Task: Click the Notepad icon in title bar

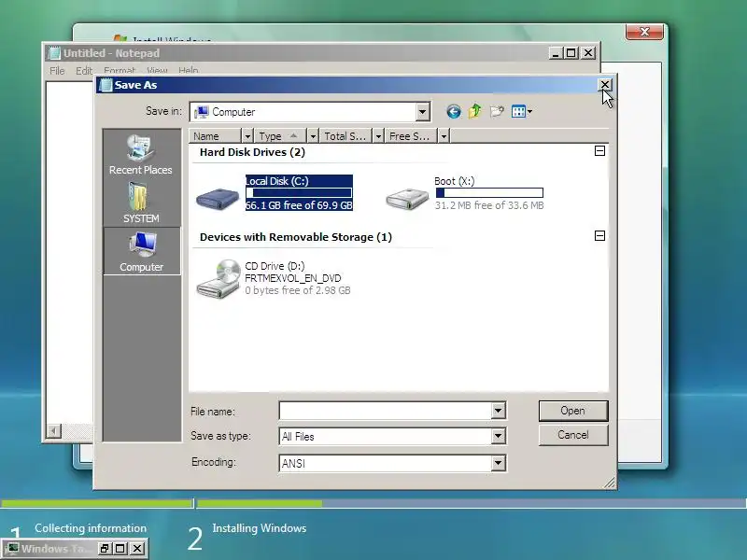Action: click(55, 53)
